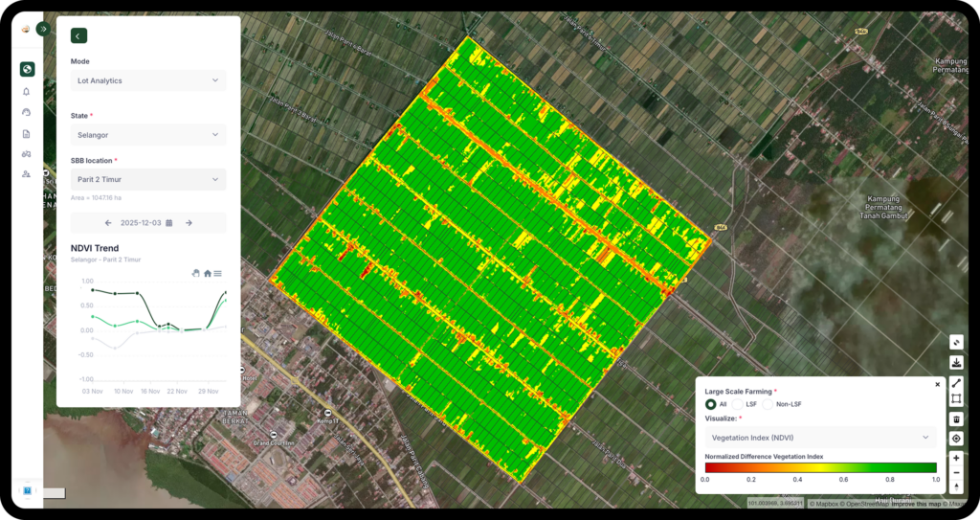980x520 pixels.
Task: Select the LSF radio option
Action: coord(738,404)
